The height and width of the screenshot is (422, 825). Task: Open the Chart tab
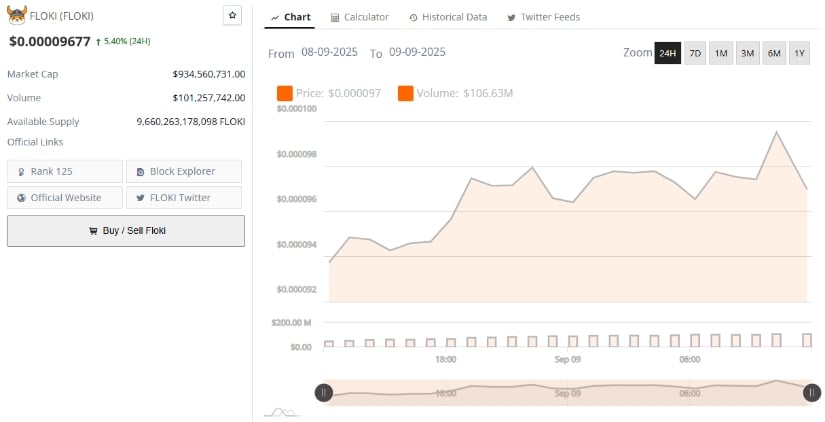click(x=290, y=17)
